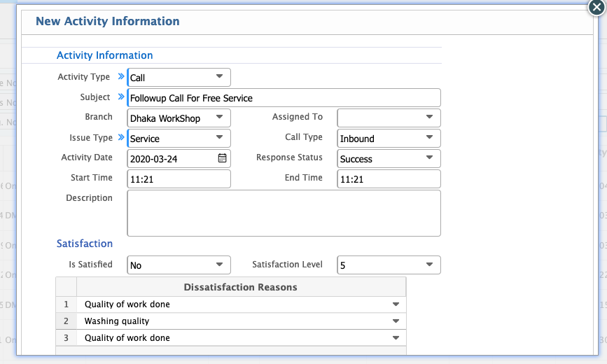
Task: Open the Branch dropdown showing Dhaka WorkShop
Action: click(x=179, y=118)
